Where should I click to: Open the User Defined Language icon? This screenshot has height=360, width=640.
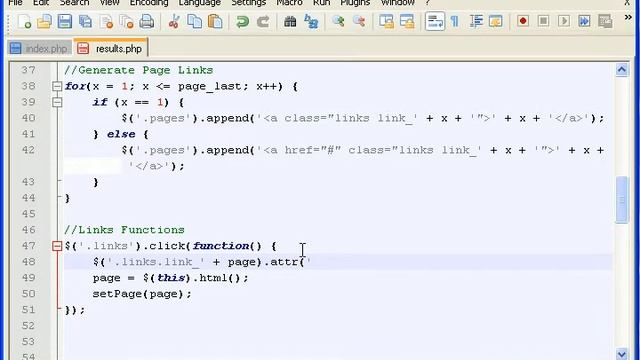click(x=496, y=21)
